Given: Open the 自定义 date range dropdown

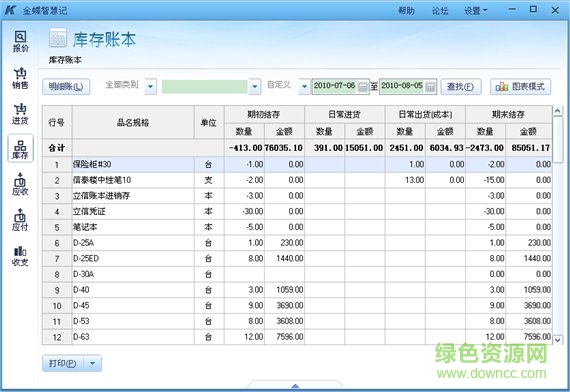Looking at the screenshot, I should click(x=305, y=87).
